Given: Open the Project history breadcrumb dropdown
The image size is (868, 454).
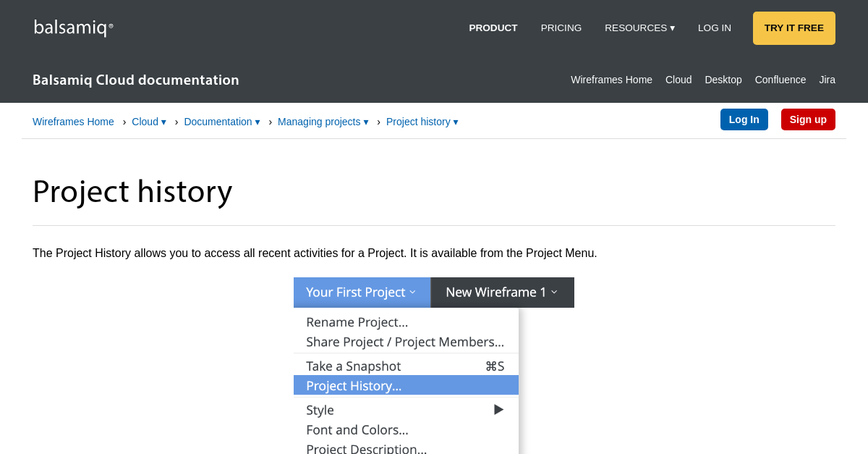Looking at the screenshot, I should point(422,122).
